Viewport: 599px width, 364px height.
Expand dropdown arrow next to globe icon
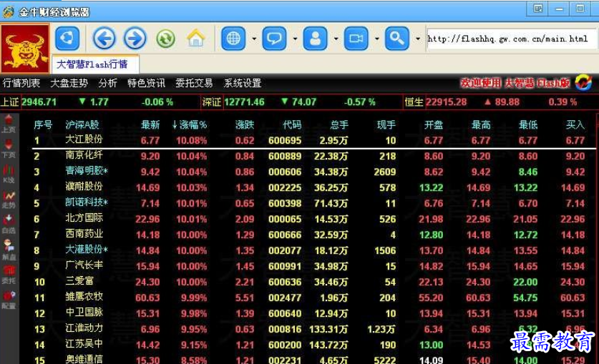[x=254, y=39]
